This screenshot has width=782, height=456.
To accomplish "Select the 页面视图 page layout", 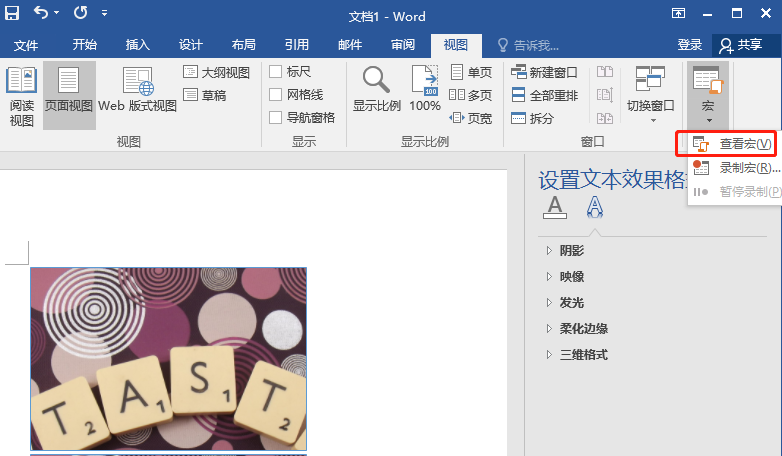I will (x=69, y=96).
